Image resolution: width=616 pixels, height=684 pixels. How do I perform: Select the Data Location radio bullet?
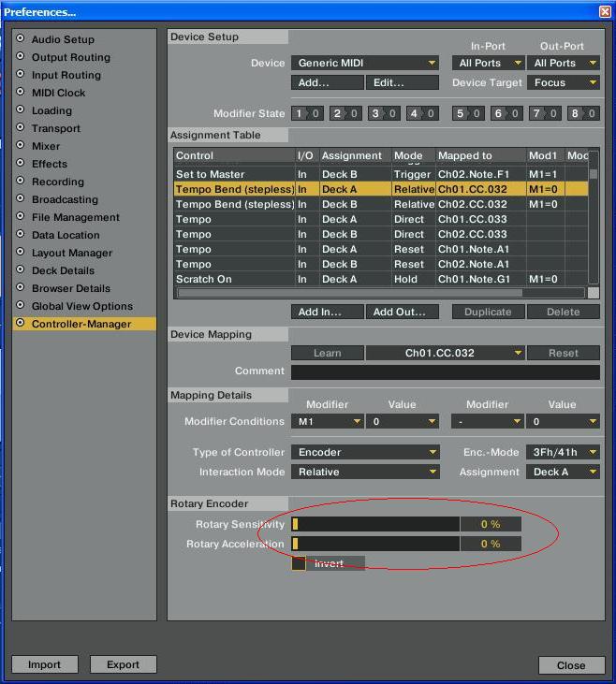pos(20,234)
